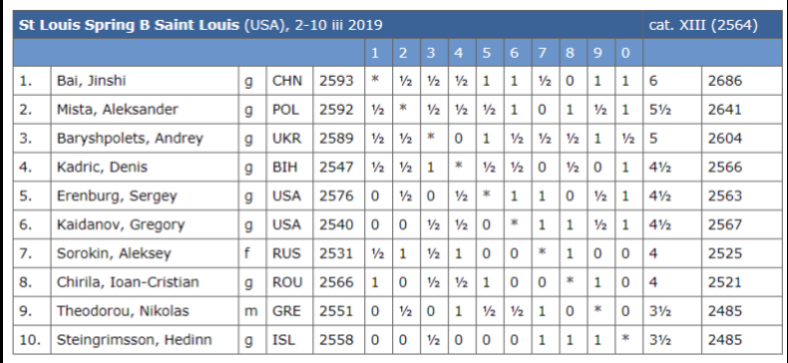
Task: Click Bai Jinshi's performance rating 2686
Action: pos(725,81)
